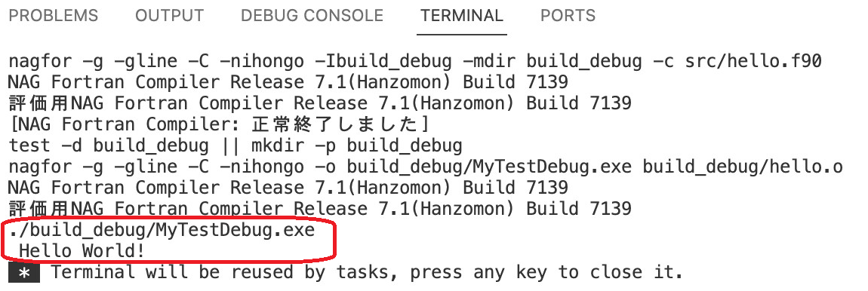Click the second 'NAG Fortran Compiler Release 7.1' line
Image resolution: width=868 pixels, height=291 pixels.
click(x=288, y=188)
